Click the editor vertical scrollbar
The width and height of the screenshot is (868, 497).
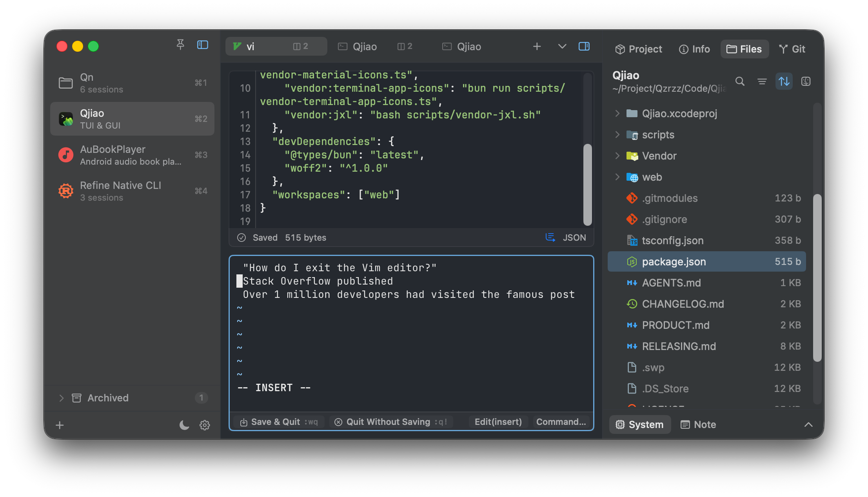587,185
